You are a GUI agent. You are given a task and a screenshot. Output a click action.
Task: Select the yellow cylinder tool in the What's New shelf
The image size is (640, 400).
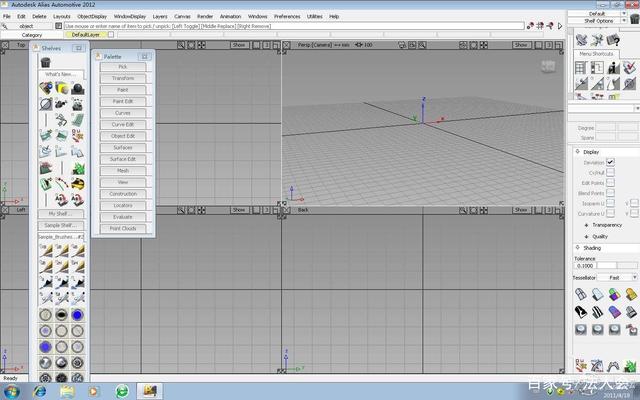(x=62, y=88)
